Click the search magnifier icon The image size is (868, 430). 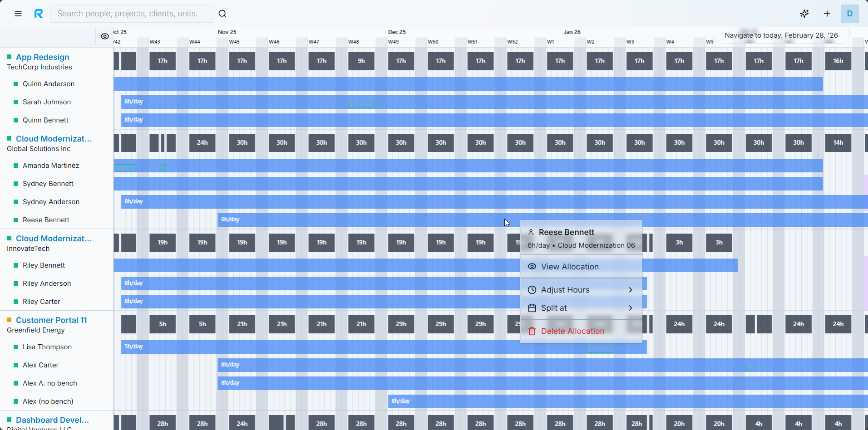click(x=222, y=14)
